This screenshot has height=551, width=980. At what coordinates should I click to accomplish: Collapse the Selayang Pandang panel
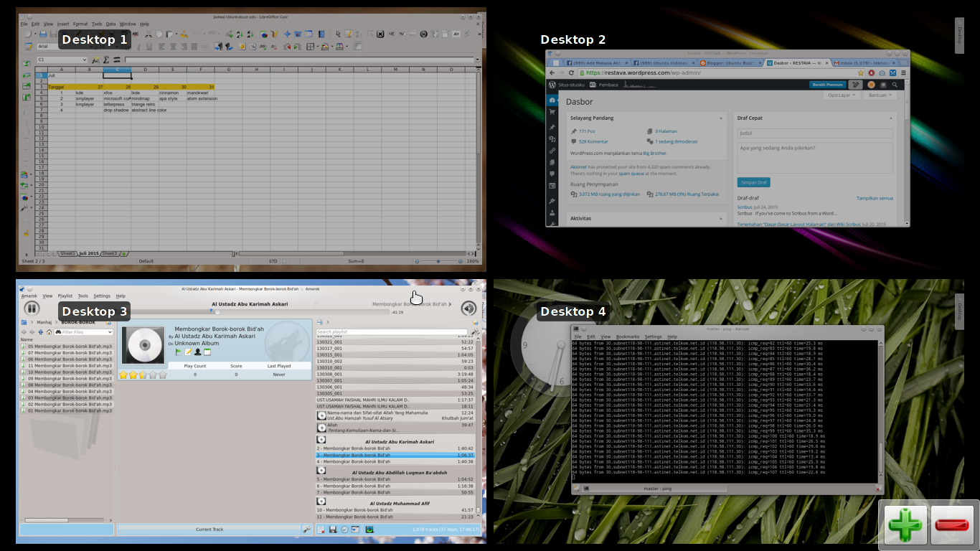click(721, 118)
